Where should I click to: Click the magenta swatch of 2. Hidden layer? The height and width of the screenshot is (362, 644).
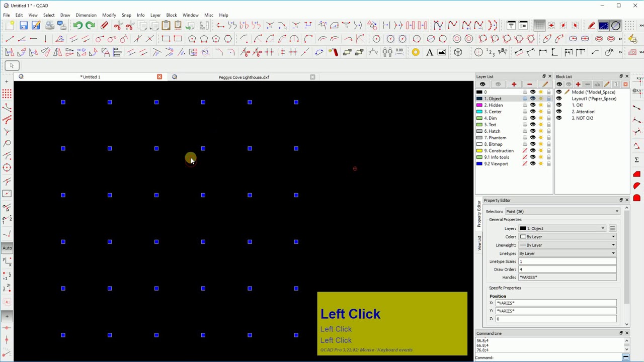(x=479, y=105)
